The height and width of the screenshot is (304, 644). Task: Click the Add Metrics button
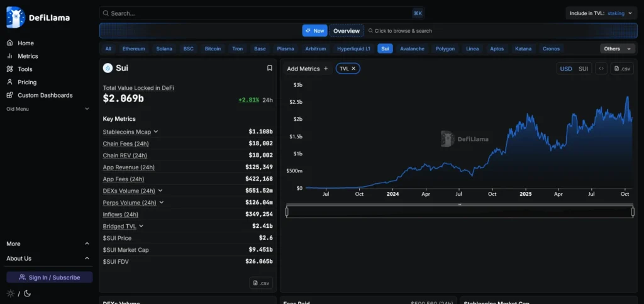[308, 69]
